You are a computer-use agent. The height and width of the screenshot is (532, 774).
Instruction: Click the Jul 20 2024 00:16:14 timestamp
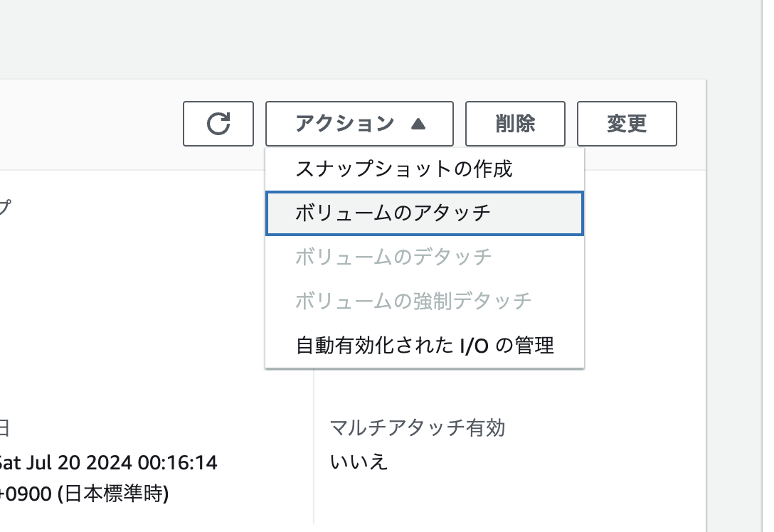click(x=108, y=463)
